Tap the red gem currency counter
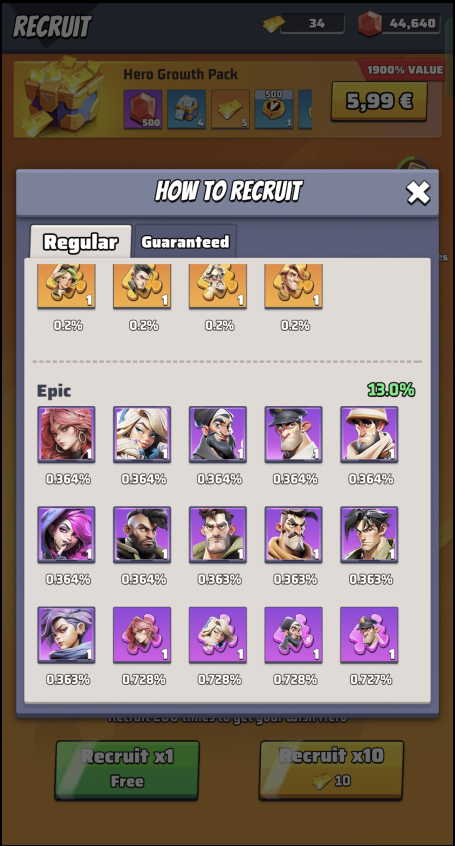Screen dimensions: 455x846 [x=399, y=24]
